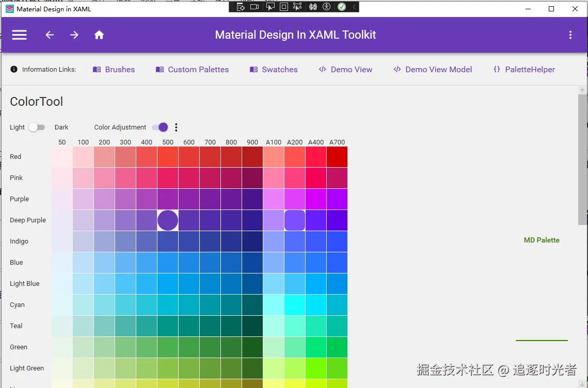This screenshot has height=388, width=588.
Task: Click the vertical scrollbar thumb
Action: (x=582, y=159)
